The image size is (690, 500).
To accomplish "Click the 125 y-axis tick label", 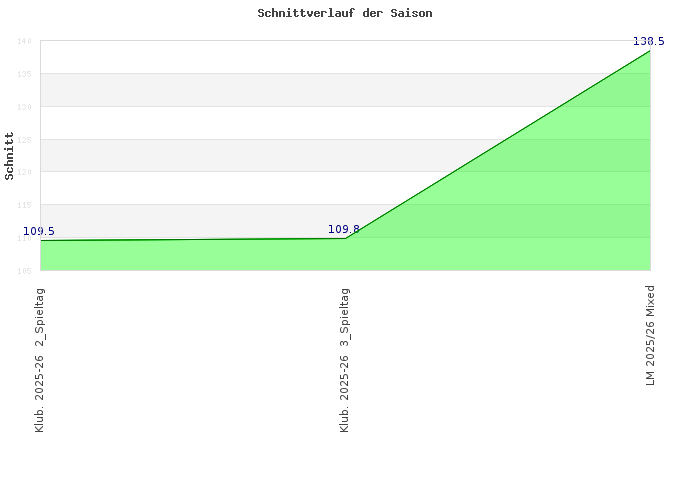I will click(x=24, y=140).
